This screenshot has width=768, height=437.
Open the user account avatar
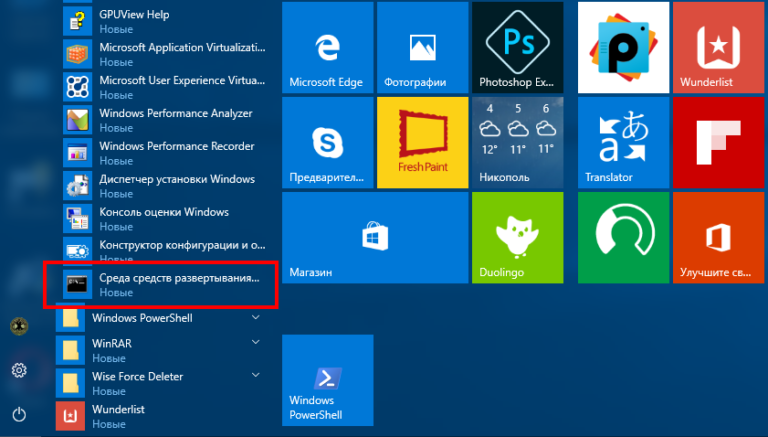(x=19, y=326)
